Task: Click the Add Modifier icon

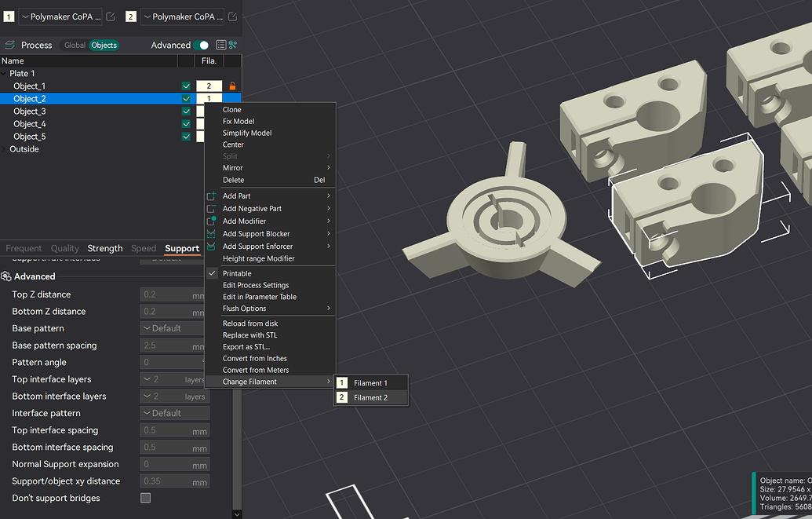Action: click(x=211, y=221)
